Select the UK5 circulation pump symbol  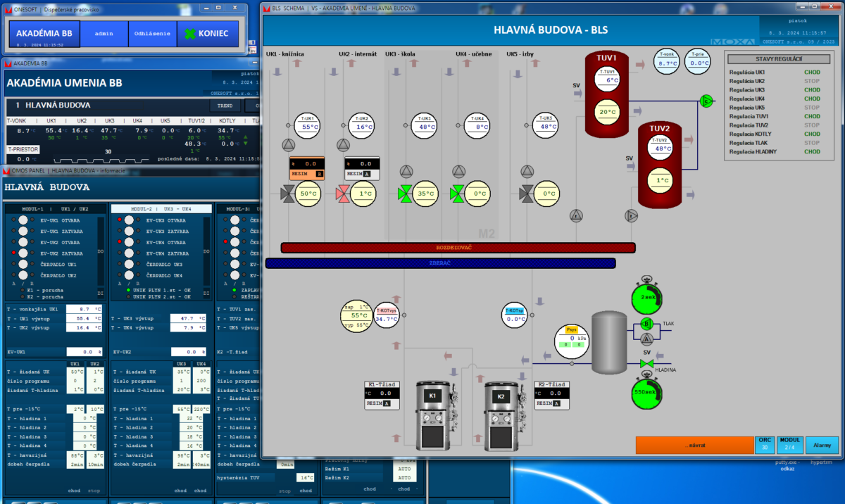click(x=527, y=171)
